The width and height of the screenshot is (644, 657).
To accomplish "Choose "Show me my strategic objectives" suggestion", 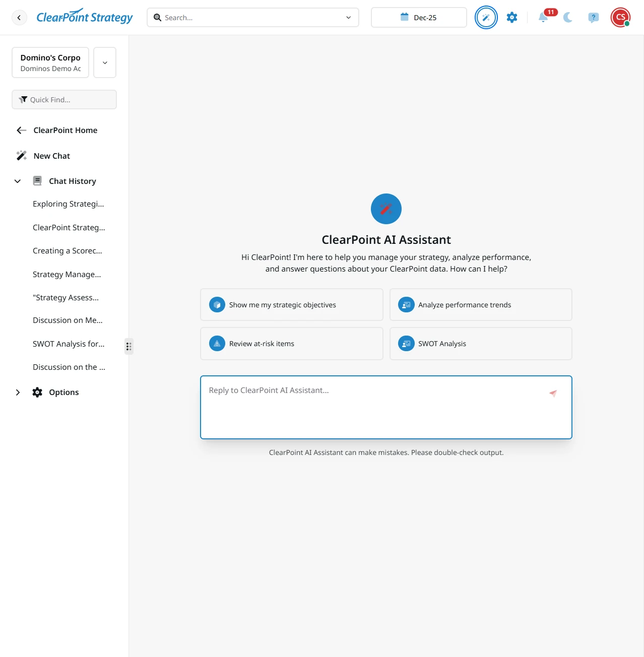I will click(x=292, y=305).
